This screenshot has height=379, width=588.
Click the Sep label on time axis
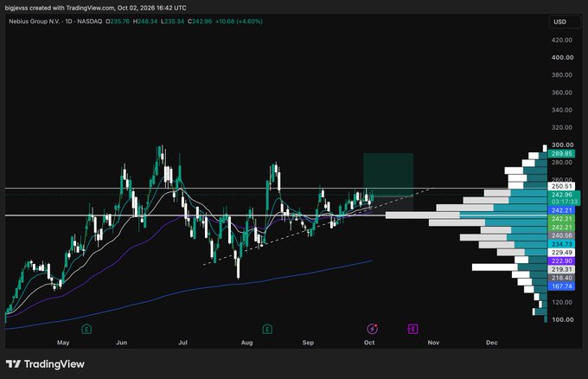308,343
